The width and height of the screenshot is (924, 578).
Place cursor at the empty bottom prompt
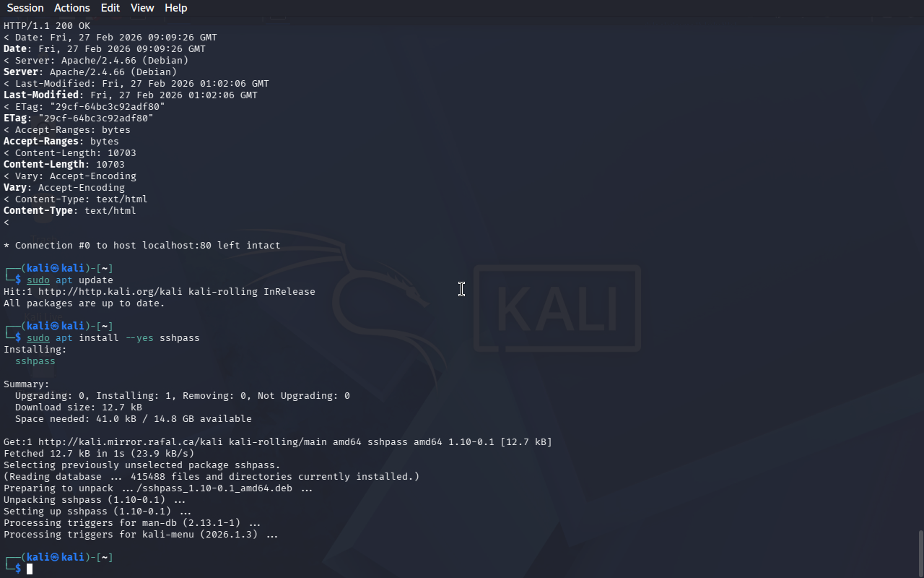coord(30,569)
